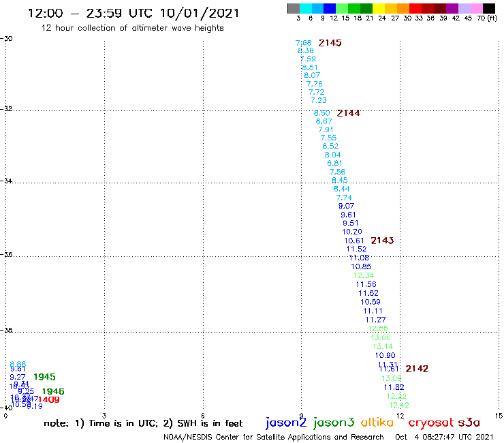Click the 2144 time marker

click(349, 113)
